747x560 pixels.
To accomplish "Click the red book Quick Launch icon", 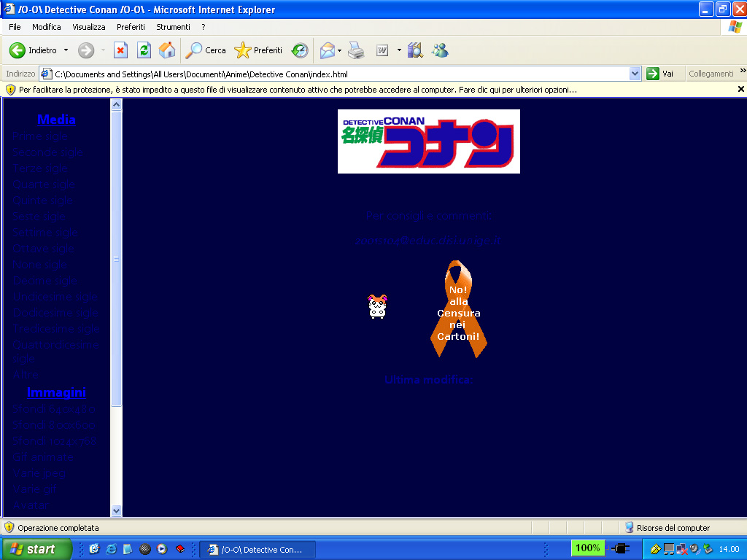I will (180, 549).
